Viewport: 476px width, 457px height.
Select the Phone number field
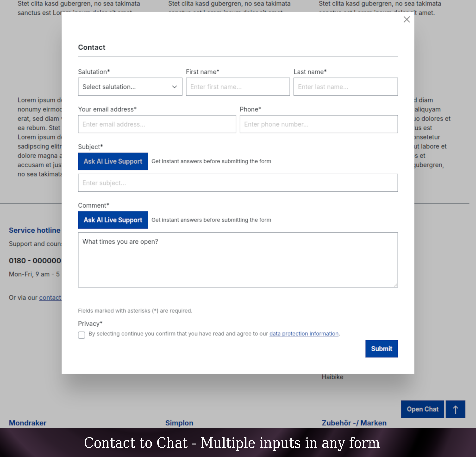pos(319,124)
